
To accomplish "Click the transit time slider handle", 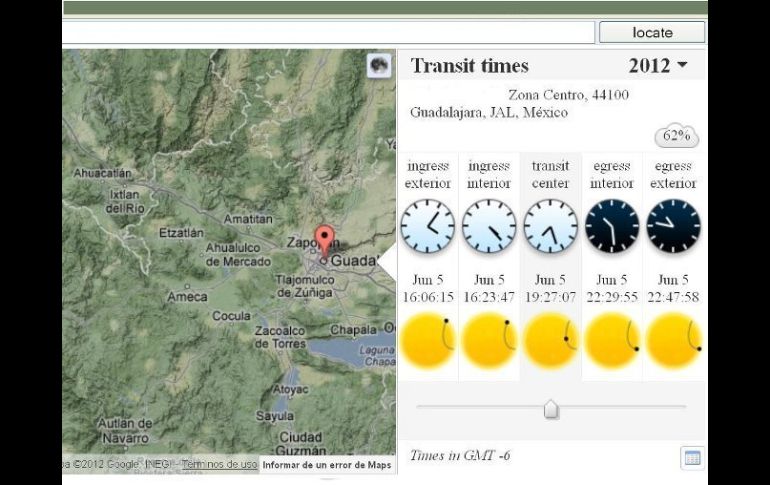I will 551,409.
